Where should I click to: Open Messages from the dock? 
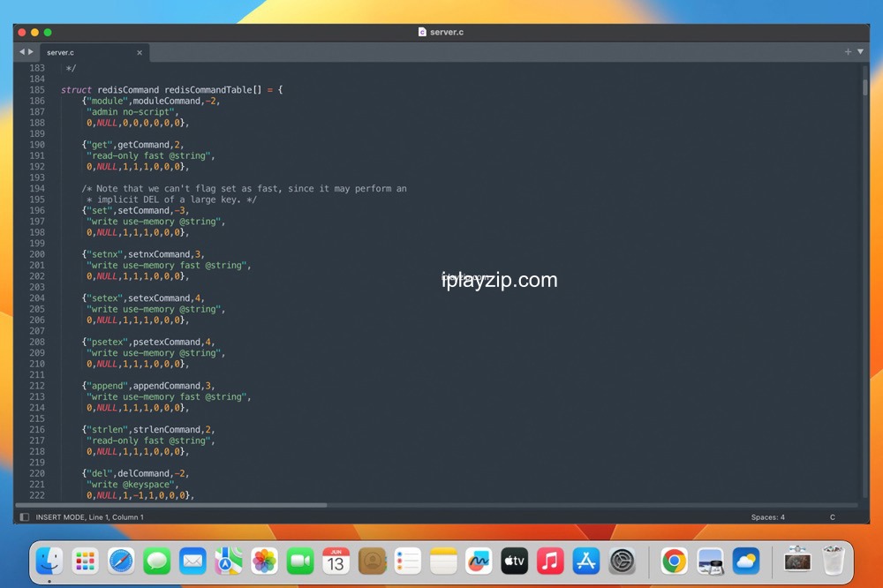156,561
